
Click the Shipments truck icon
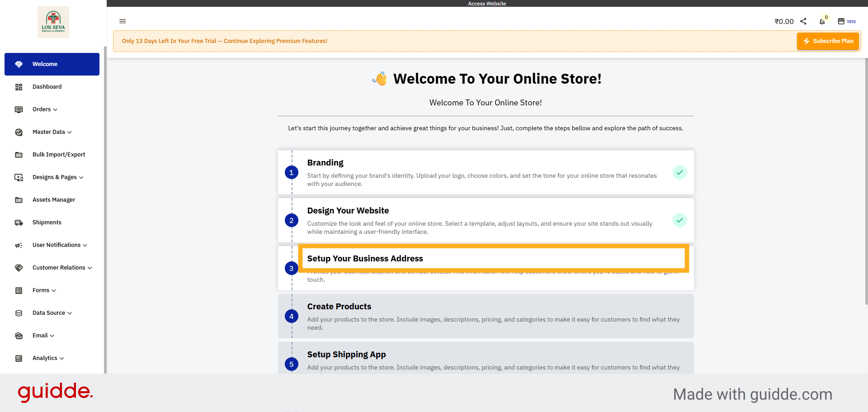(x=19, y=223)
